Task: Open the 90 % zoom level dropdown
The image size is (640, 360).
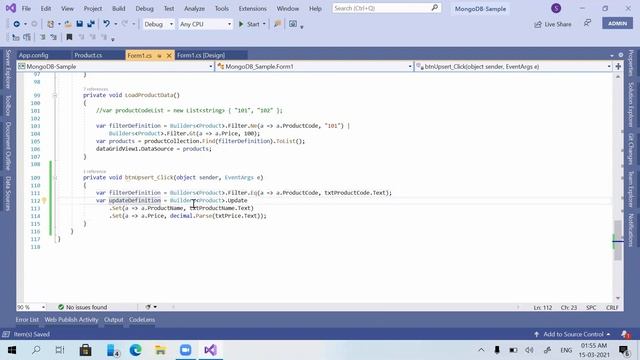Action: tap(31, 307)
